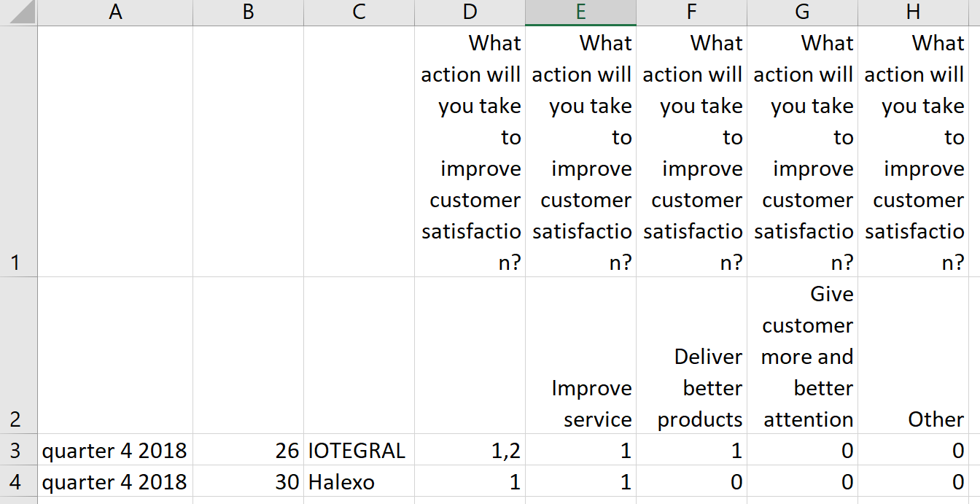Select highlighted column E header
The height and width of the screenshot is (504, 980).
(x=581, y=12)
